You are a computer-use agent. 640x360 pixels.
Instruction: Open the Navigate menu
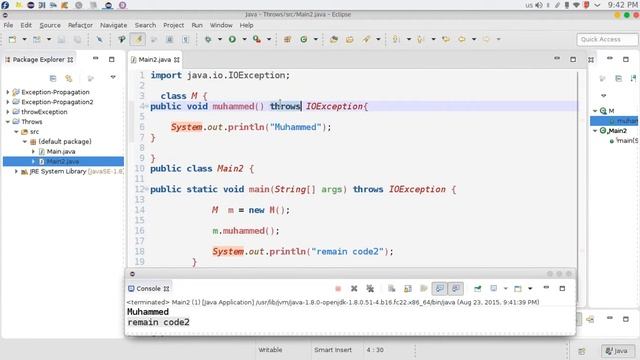click(113, 25)
